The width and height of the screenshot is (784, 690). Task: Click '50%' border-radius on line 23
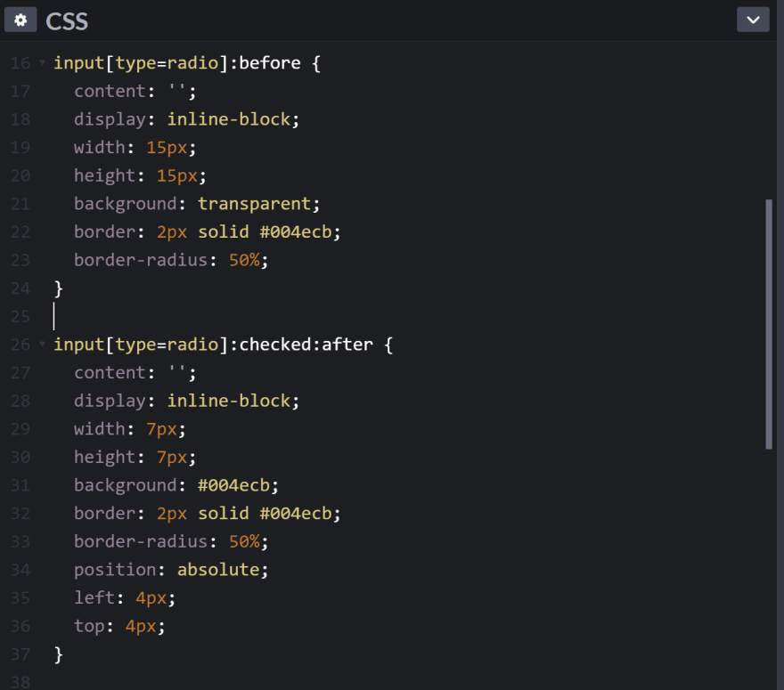click(x=244, y=260)
